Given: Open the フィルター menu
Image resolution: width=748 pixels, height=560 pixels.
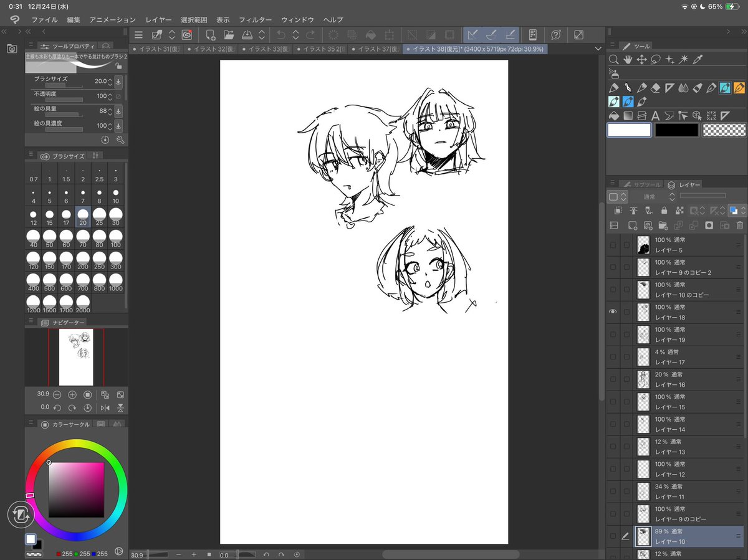Looking at the screenshot, I should click(x=256, y=19).
